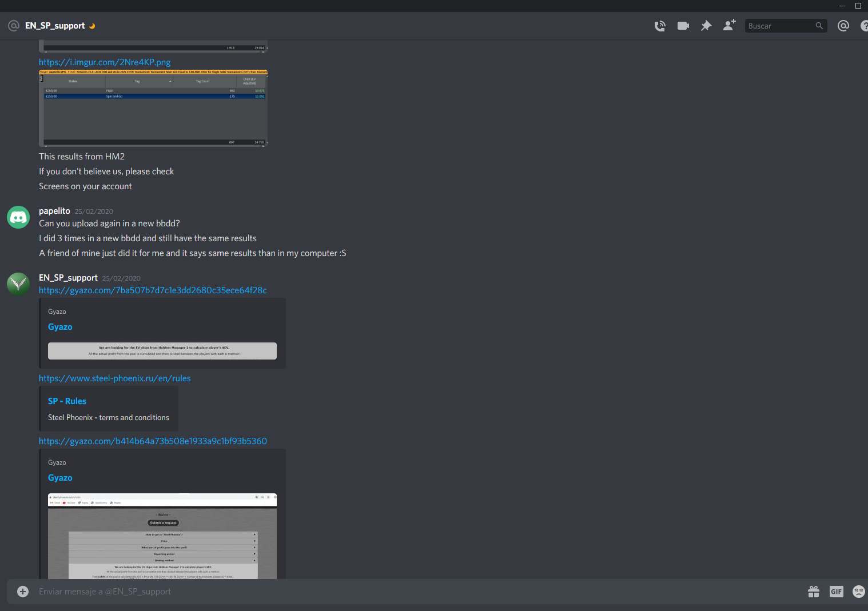Click the 25/02/2020 timestamp next to EN_SP_support

point(121,278)
